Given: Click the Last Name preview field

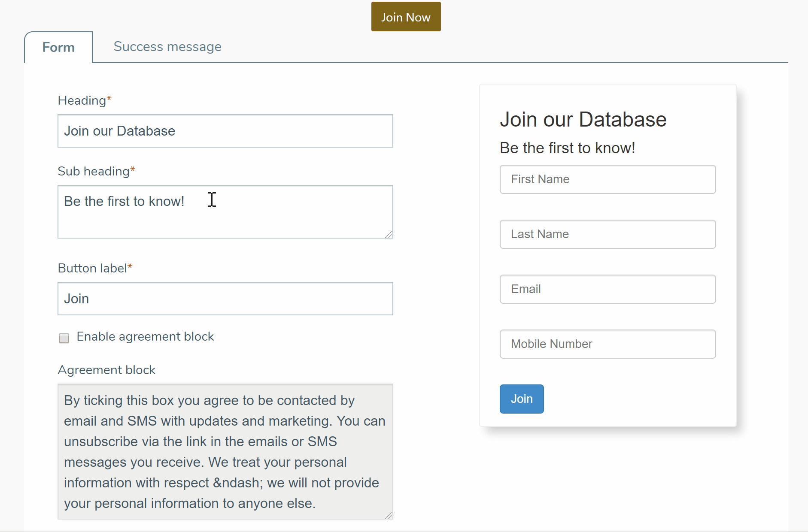Looking at the screenshot, I should tap(608, 234).
